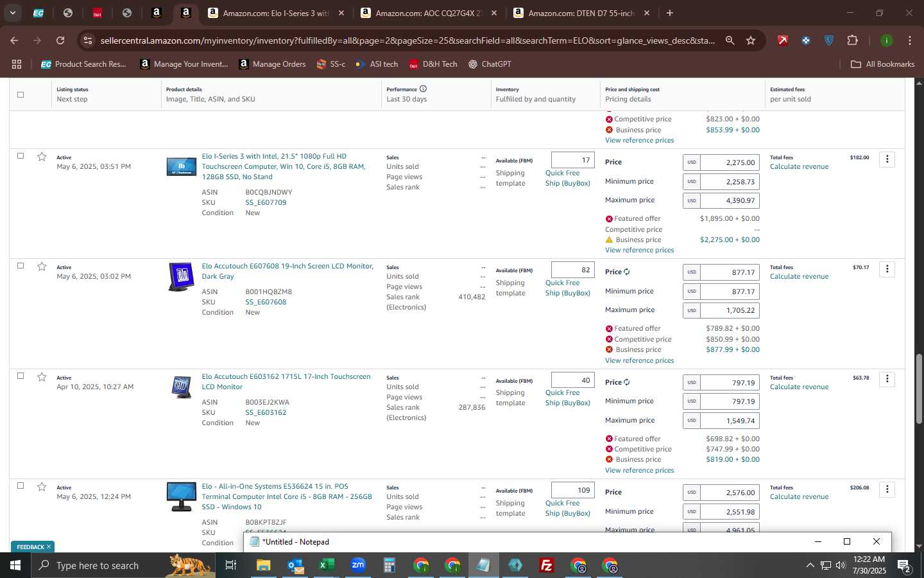Screen dimensions: 924x578
Task: Open the blue shield extension icon
Action: [829, 40]
